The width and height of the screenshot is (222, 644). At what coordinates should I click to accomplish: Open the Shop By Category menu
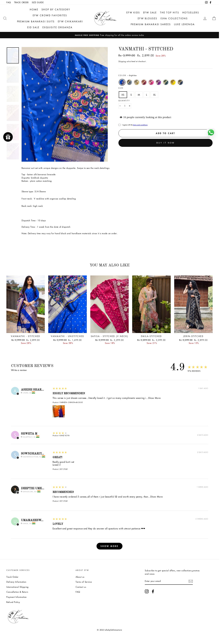point(56,10)
